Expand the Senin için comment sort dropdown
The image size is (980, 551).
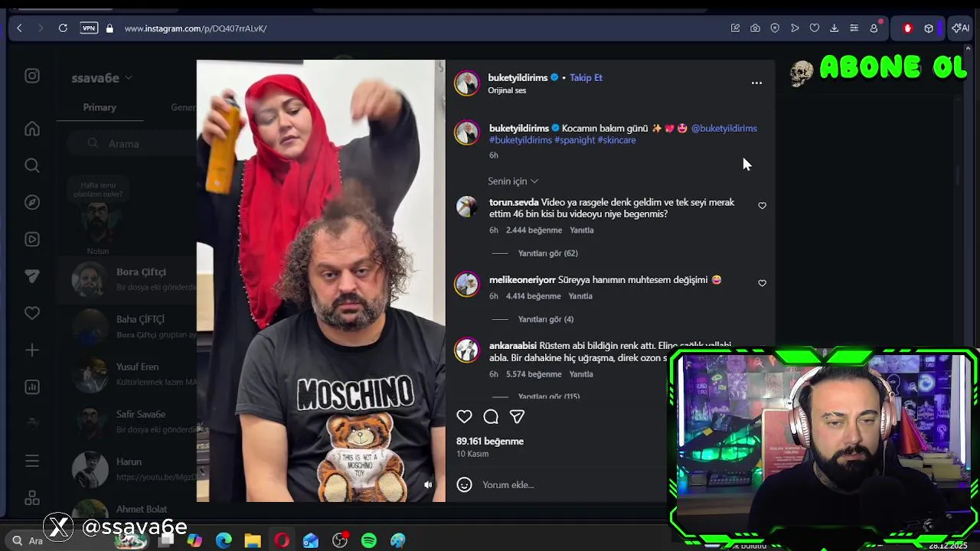pyautogui.click(x=513, y=181)
